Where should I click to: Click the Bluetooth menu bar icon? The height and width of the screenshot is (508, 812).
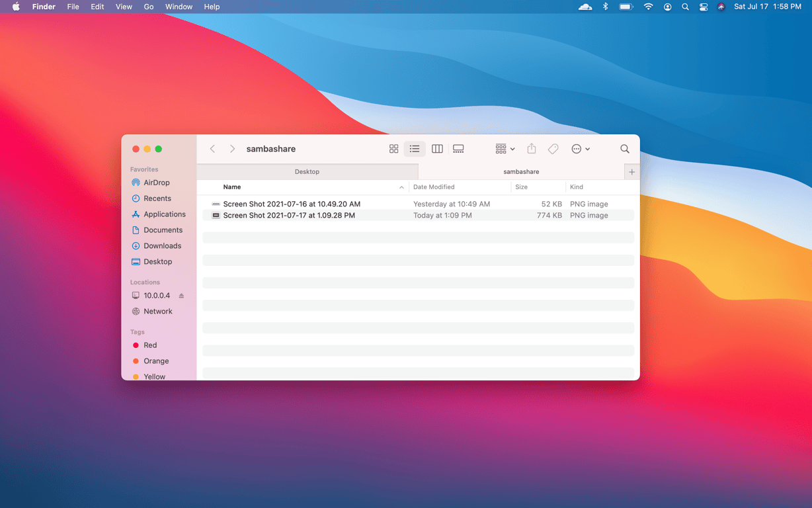point(605,7)
